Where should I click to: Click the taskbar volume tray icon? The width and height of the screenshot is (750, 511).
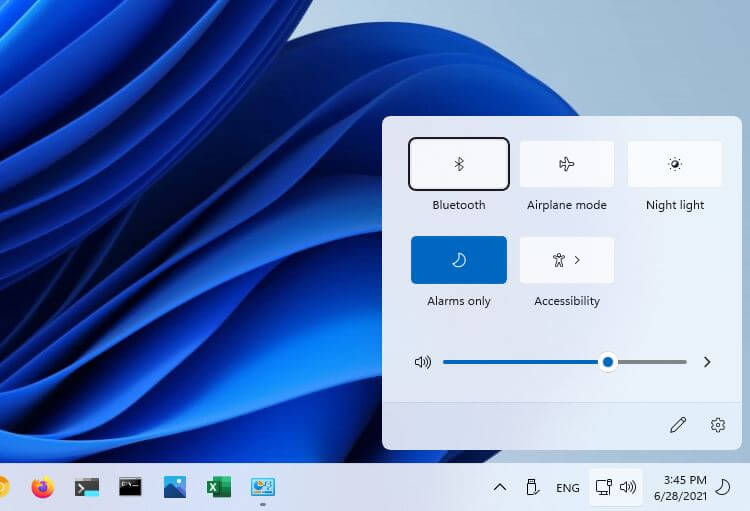[628, 488]
